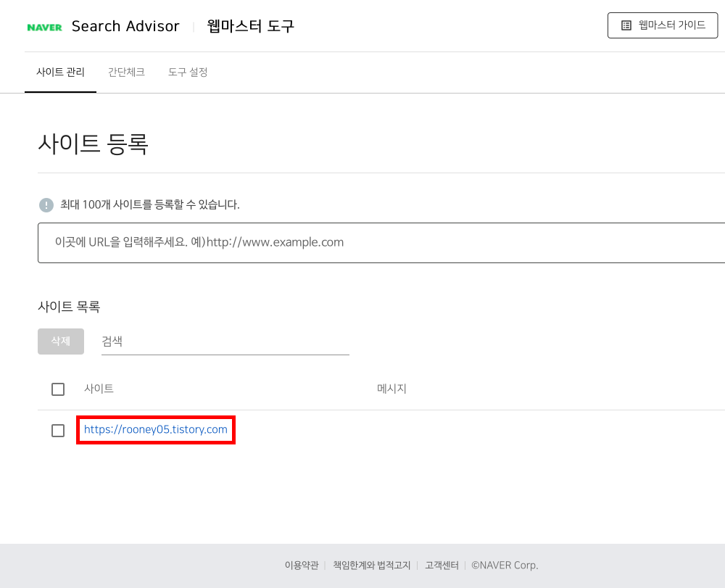This screenshot has width=725, height=588.
Task: Focus the 검색 search field
Action: coord(225,342)
